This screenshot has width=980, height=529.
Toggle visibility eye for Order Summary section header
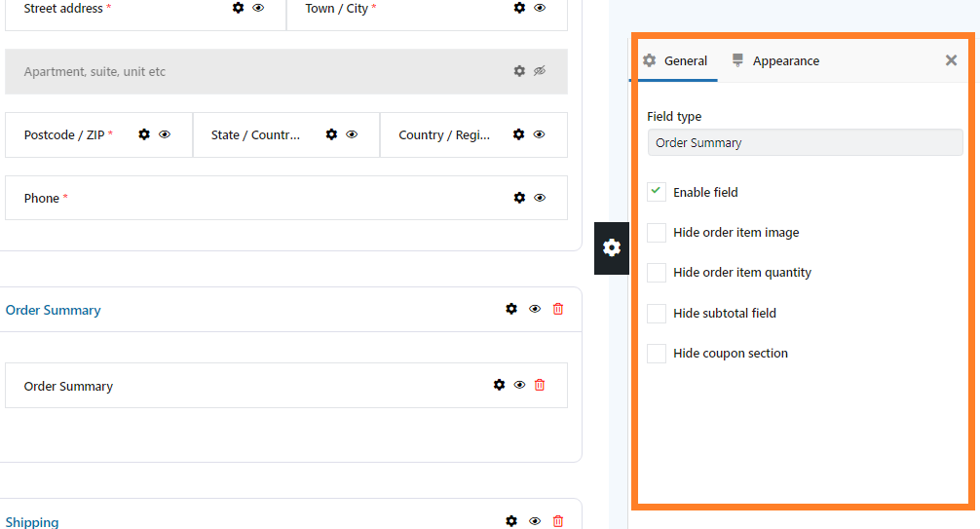tap(535, 309)
